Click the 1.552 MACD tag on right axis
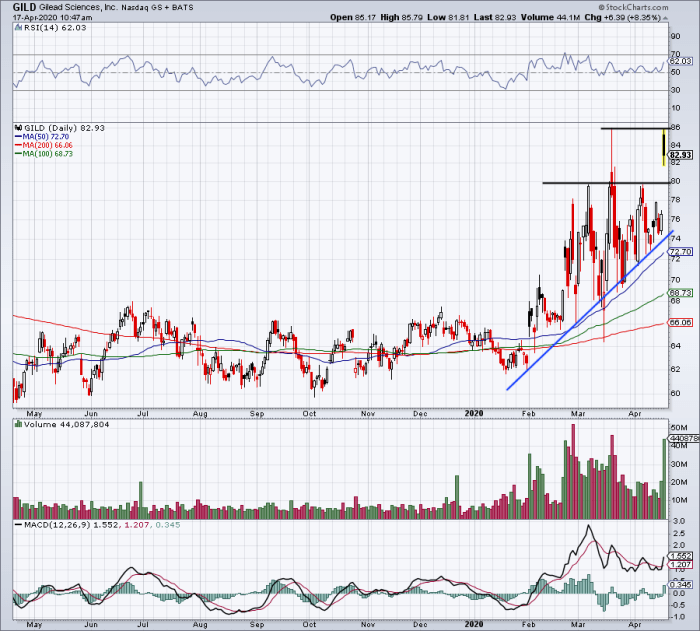 pyautogui.click(x=681, y=556)
